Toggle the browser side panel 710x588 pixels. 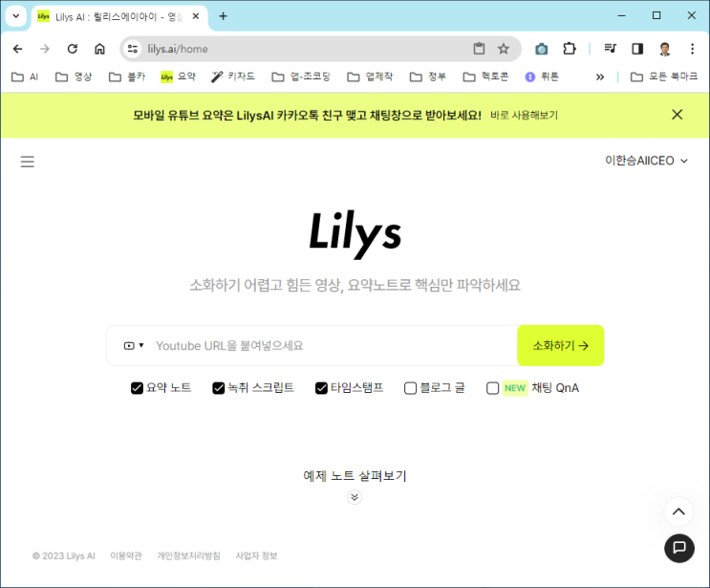tap(637, 49)
